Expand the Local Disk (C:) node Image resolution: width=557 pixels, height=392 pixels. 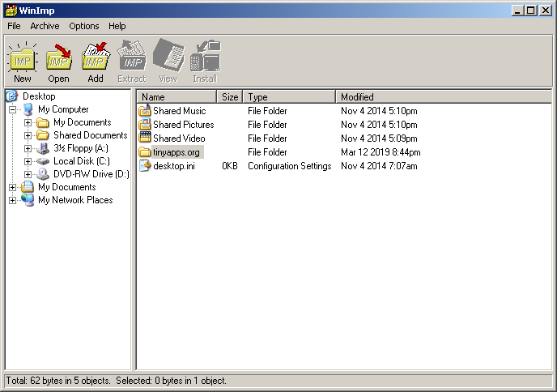pos(28,161)
